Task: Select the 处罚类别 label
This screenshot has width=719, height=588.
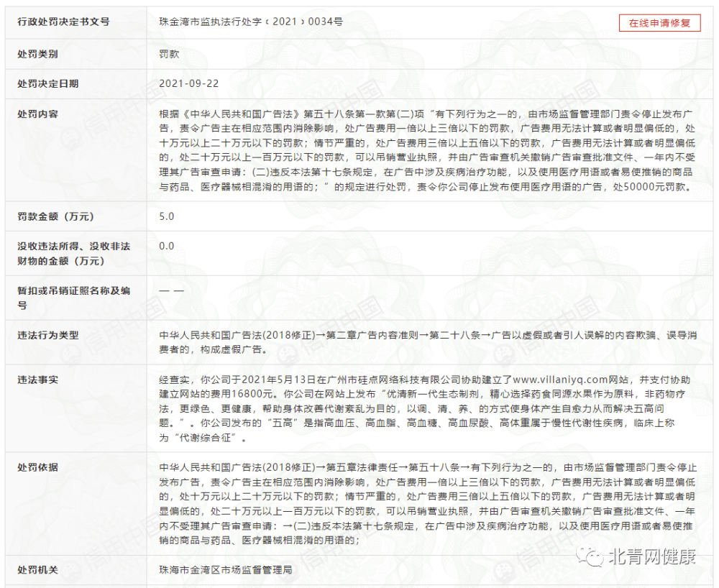Action: (x=37, y=54)
